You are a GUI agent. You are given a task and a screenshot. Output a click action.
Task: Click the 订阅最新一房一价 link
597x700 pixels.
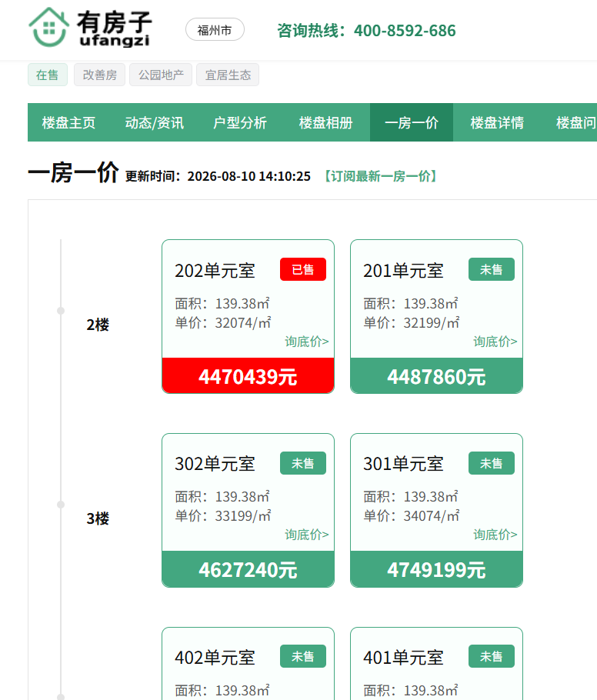click(x=381, y=176)
